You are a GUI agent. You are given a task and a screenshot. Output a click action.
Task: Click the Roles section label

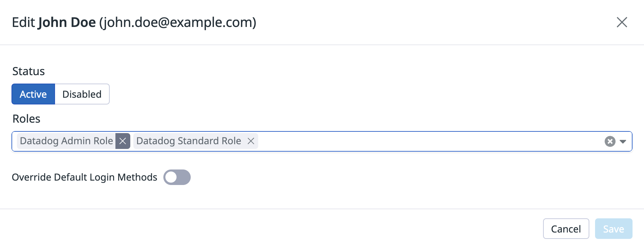26,119
